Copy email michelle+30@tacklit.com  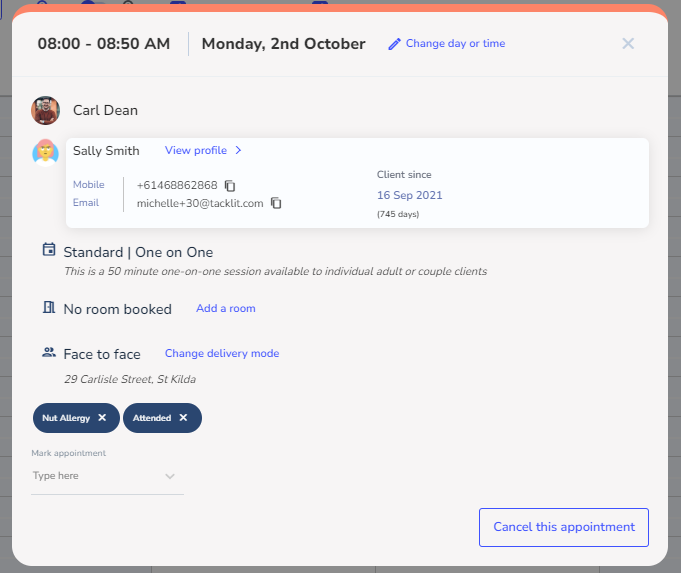(x=276, y=203)
